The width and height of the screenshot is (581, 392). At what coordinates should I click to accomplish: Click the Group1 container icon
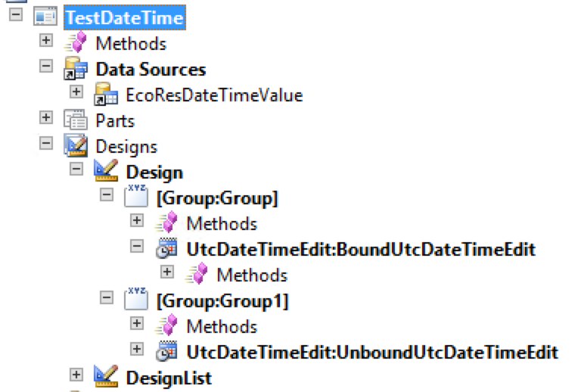click(x=136, y=299)
